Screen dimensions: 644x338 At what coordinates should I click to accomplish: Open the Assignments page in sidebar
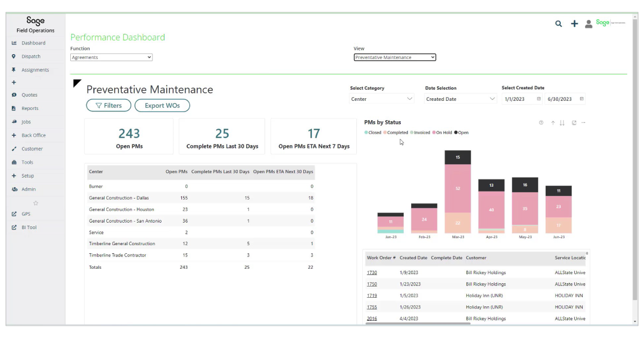click(35, 70)
